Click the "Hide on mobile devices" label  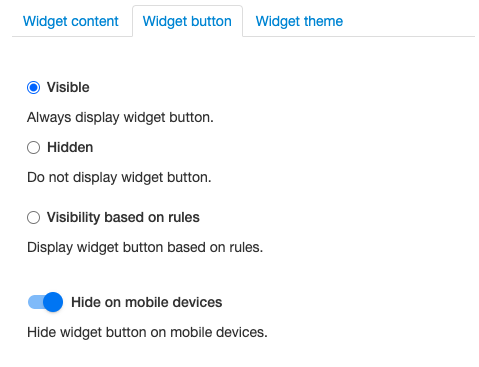[147, 302]
